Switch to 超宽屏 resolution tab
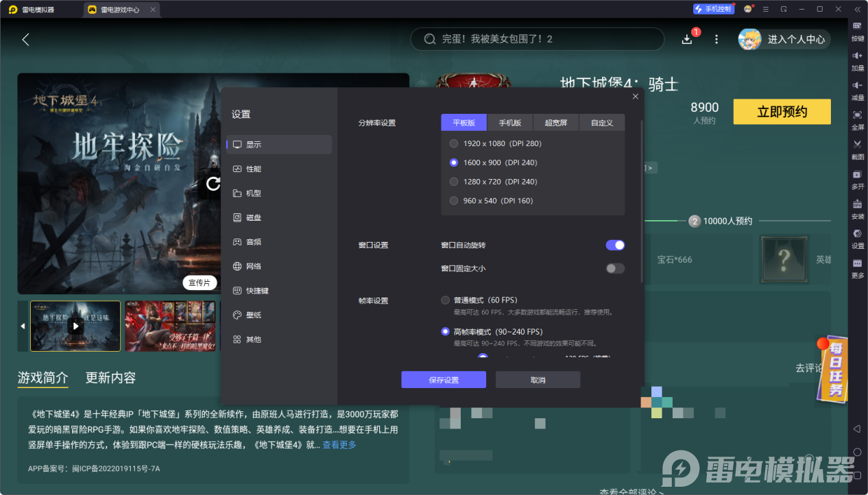The image size is (868, 495). coord(556,123)
